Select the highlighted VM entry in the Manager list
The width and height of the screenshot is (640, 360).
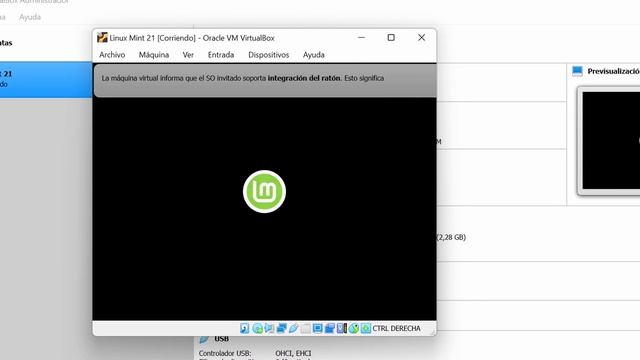(x=46, y=80)
